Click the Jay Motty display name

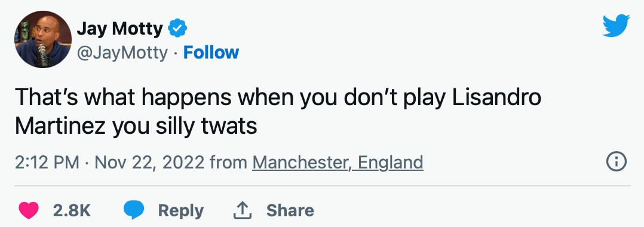(120, 28)
